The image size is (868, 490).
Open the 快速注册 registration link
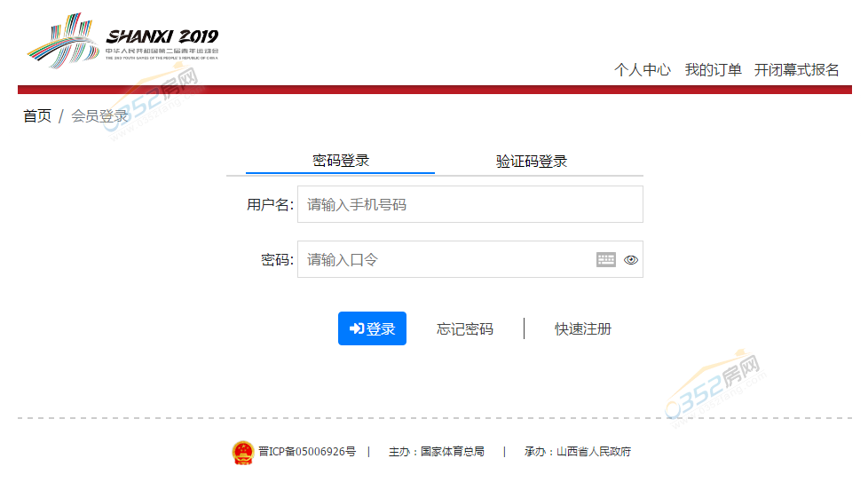pos(583,329)
